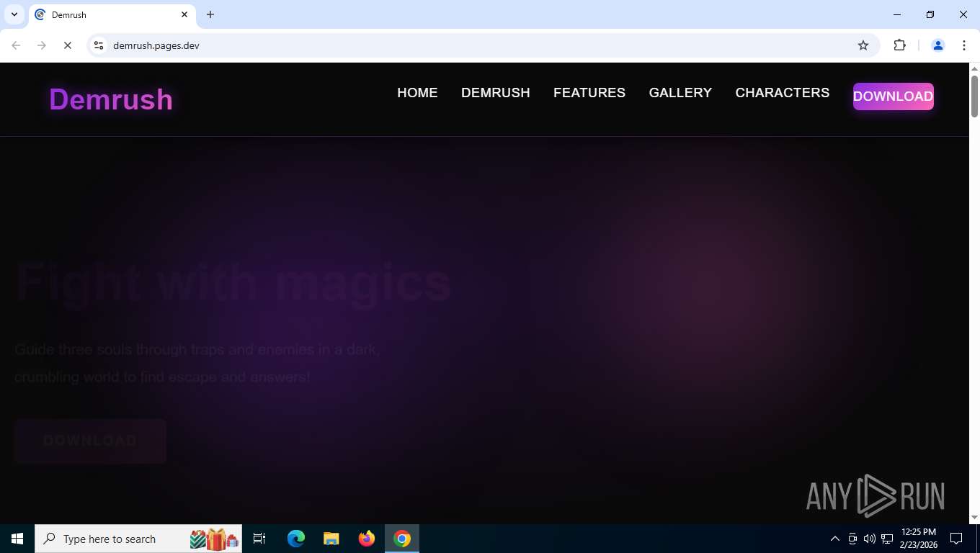Click the "Fight with magics" heading

tap(233, 282)
